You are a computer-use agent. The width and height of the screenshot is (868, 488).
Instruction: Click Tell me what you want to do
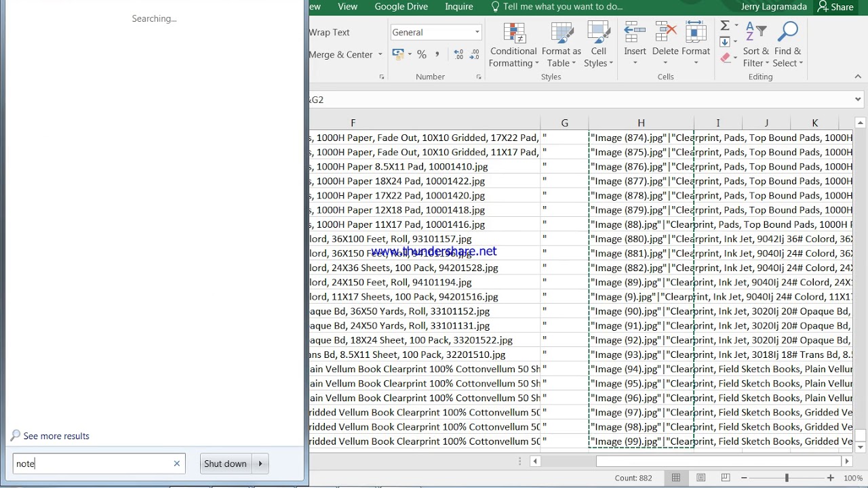563,7
